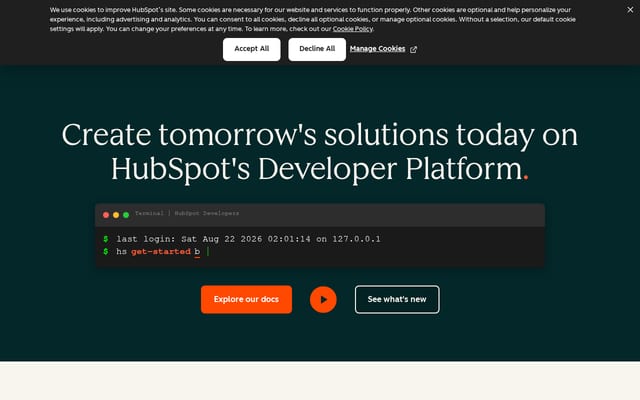Click the See what's new button
The width and height of the screenshot is (640, 400).
tap(397, 299)
